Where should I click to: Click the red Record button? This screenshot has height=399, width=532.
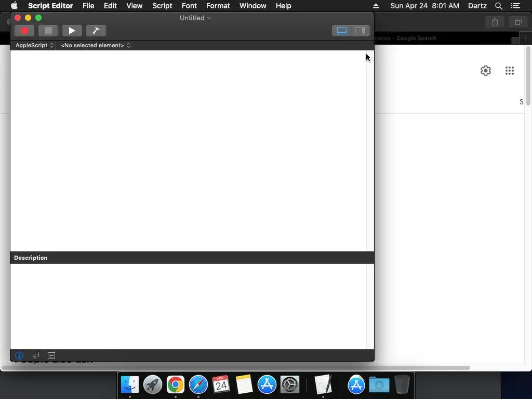coord(24,31)
